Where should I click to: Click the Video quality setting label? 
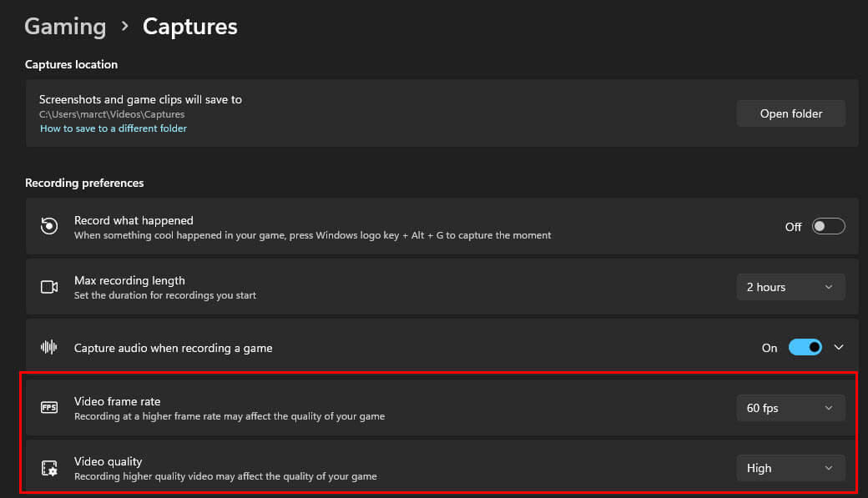(x=108, y=461)
